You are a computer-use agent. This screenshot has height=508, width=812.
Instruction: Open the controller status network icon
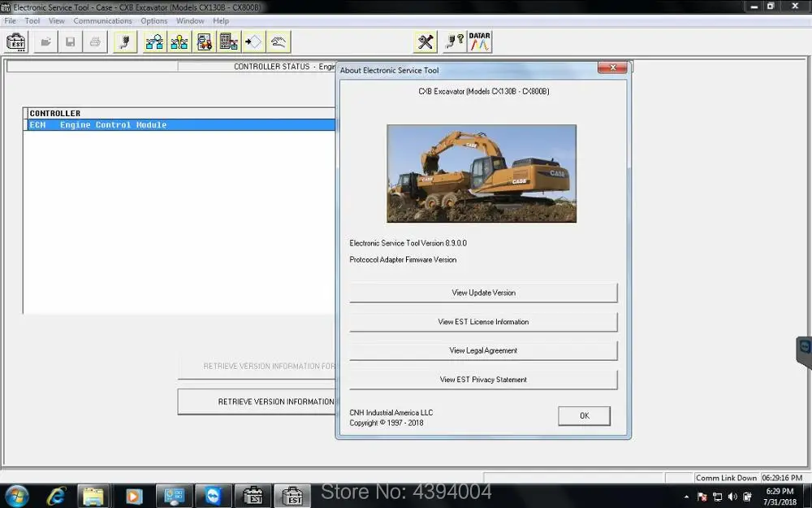click(x=154, y=42)
